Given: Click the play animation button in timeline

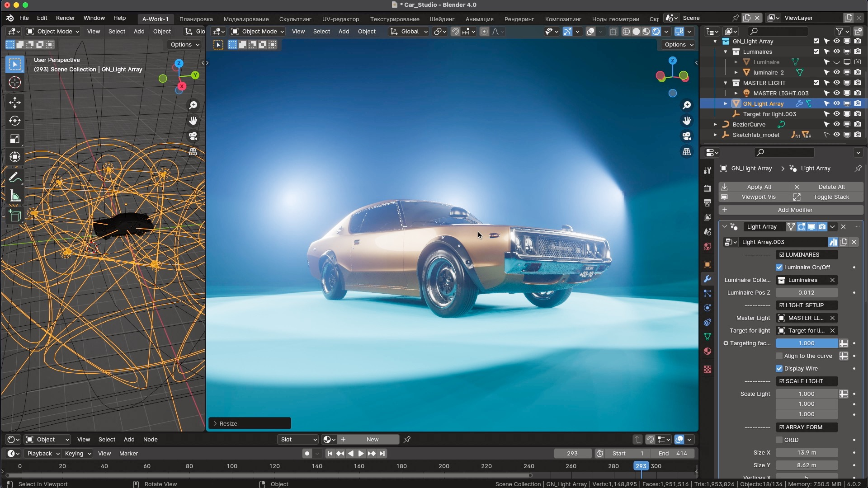Looking at the screenshot, I should pyautogui.click(x=361, y=453).
